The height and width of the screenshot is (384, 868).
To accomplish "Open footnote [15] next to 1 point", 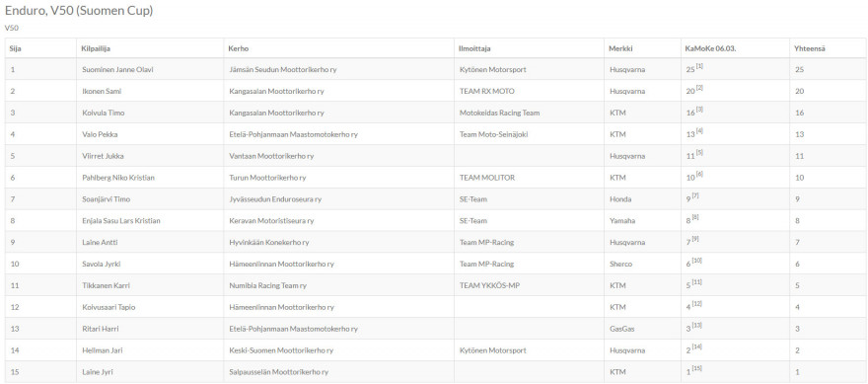I will pos(697,369).
